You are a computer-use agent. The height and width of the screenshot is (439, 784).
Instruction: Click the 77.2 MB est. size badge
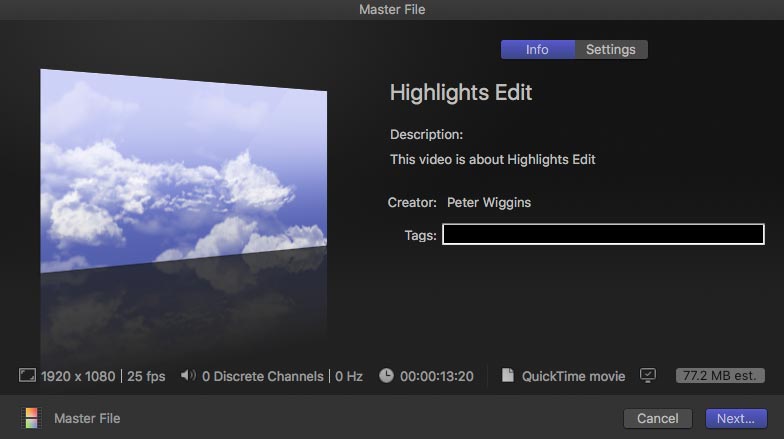point(720,376)
